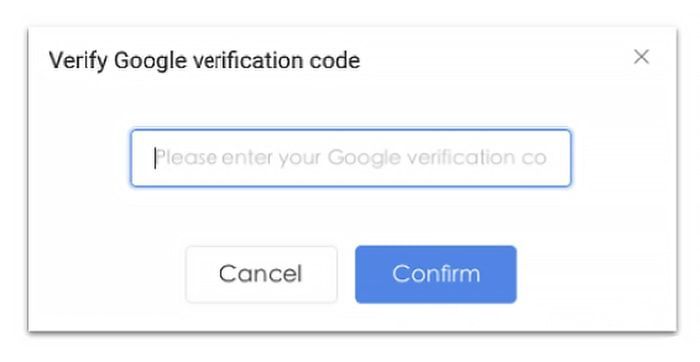The width and height of the screenshot is (700, 362).
Task: Click the blue Confirm button
Action: [436, 274]
